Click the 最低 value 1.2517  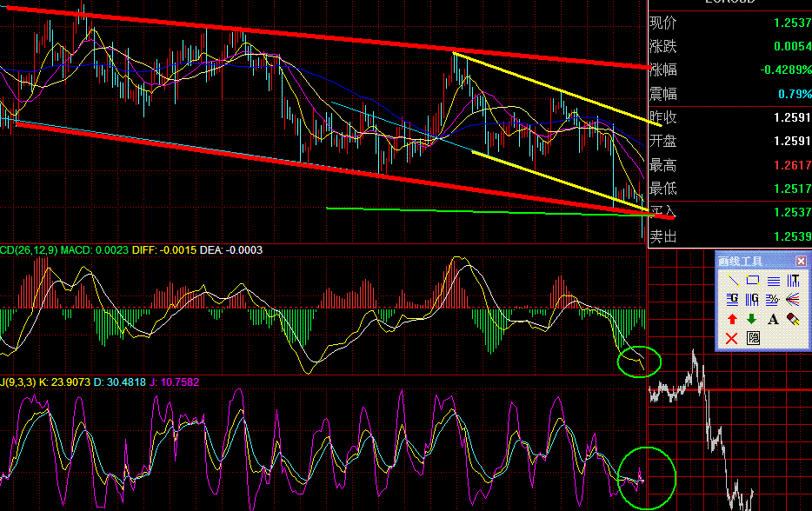tap(792, 189)
